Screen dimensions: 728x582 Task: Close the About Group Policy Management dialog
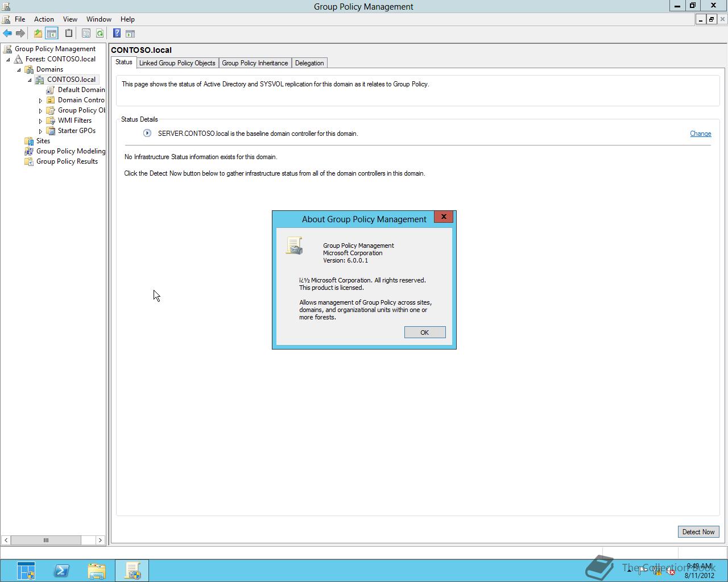(x=444, y=217)
